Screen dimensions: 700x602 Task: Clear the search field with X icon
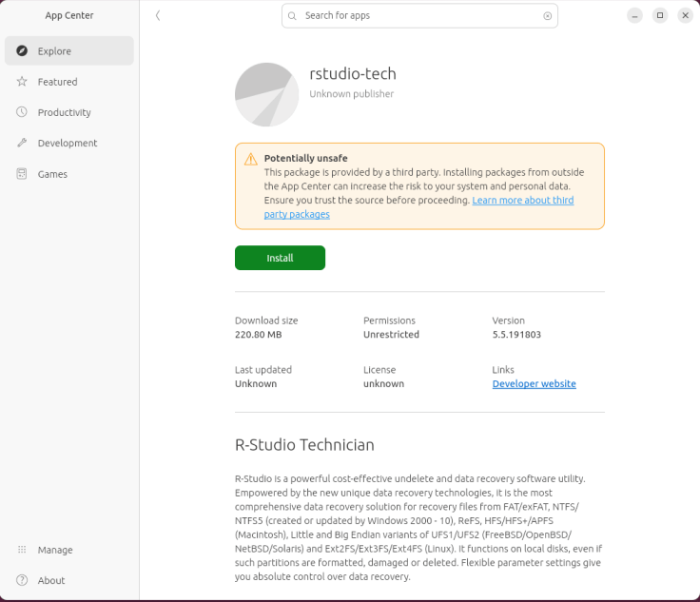[547, 16]
